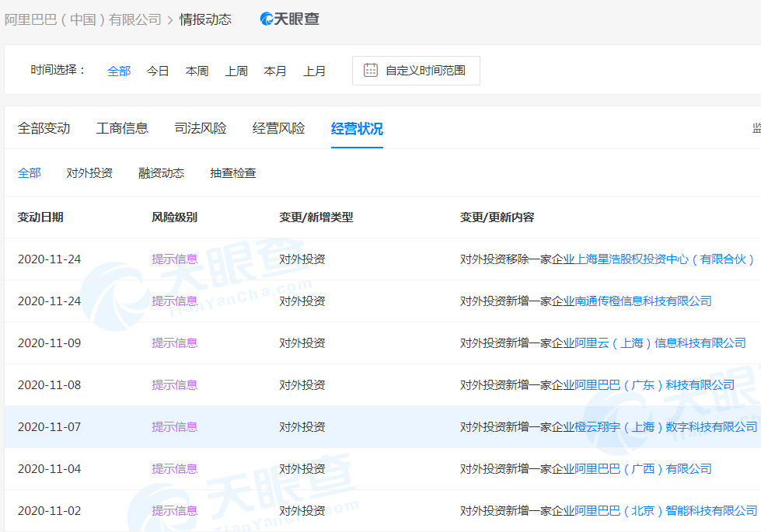This screenshot has width=761, height=532.
Task: Click the 情报动态 breadcrumb title
Action: coord(205,20)
